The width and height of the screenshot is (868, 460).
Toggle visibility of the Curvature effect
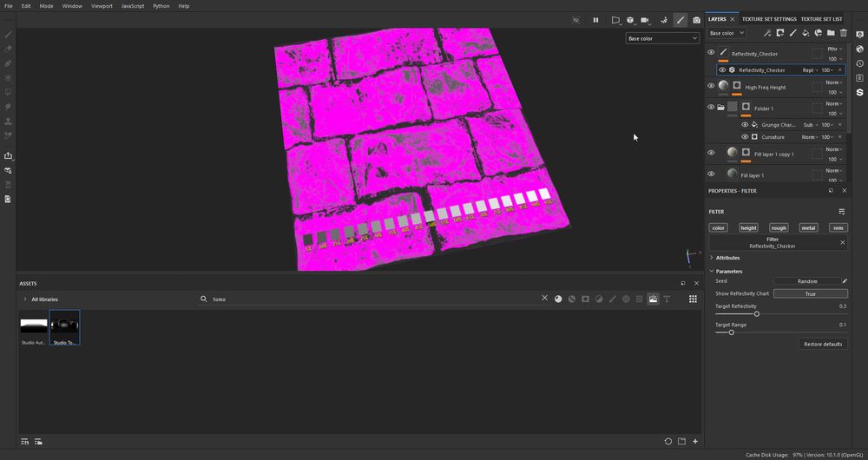[x=745, y=137]
